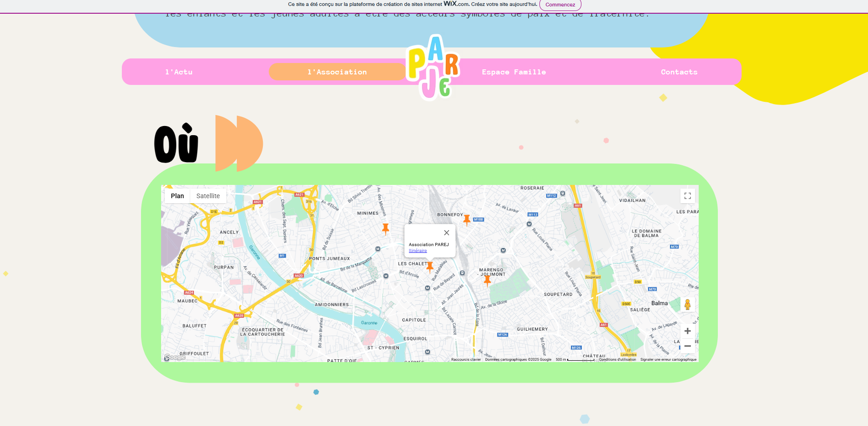This screenshot has width=868, height=426.
Task: Open the Contacts menu item
Action: pyautogui.click(x=679, y=72)
